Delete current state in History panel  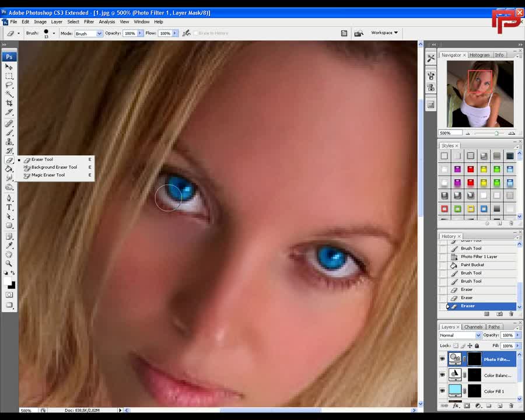point(511,314)
